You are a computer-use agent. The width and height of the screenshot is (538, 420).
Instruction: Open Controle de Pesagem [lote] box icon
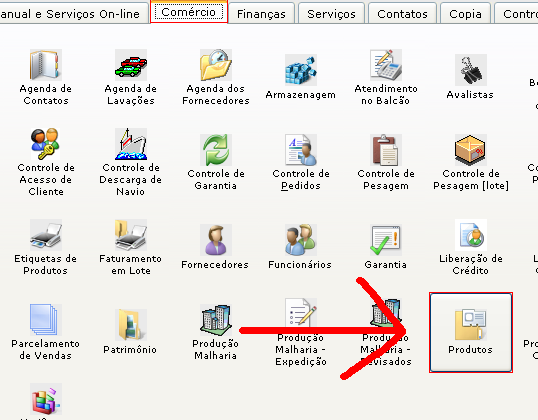471,150
